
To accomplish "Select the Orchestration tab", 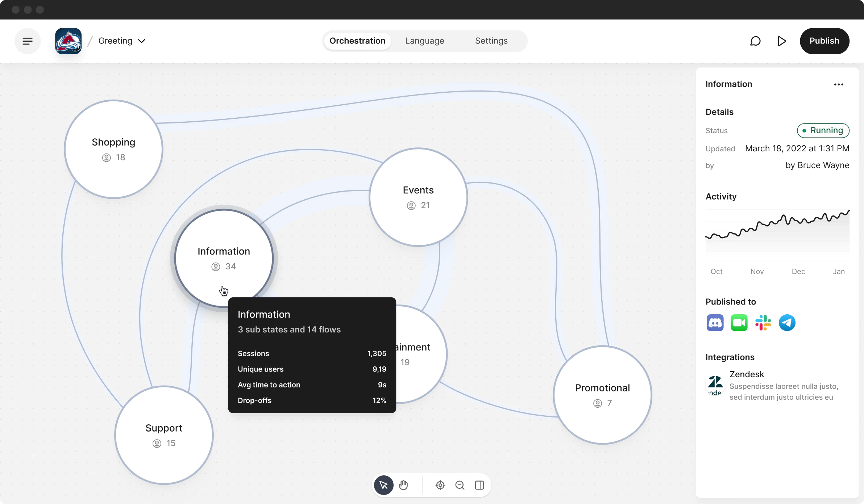I will tap(357, 41).
